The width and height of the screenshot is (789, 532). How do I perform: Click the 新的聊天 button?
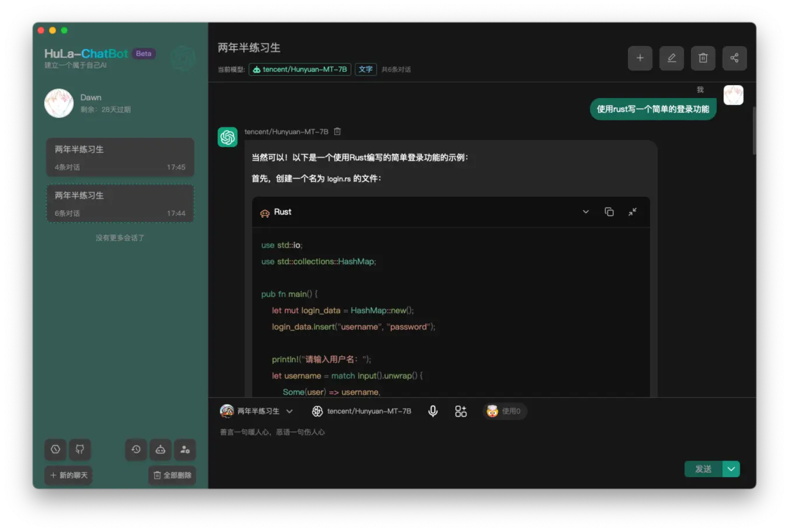tap(69, 475)
